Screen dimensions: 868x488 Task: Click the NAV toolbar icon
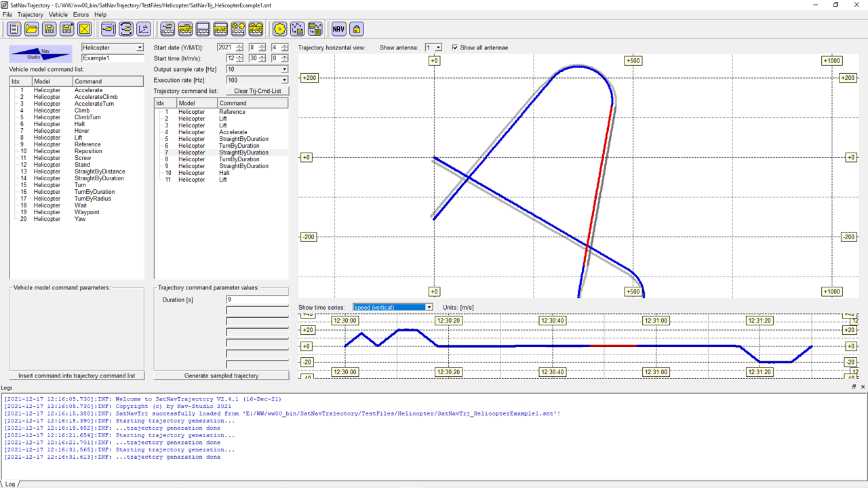pos(338,28)
